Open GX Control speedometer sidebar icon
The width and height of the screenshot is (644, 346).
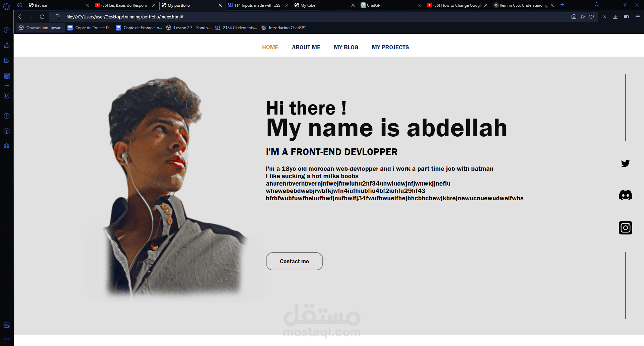(x=7, y=30)
